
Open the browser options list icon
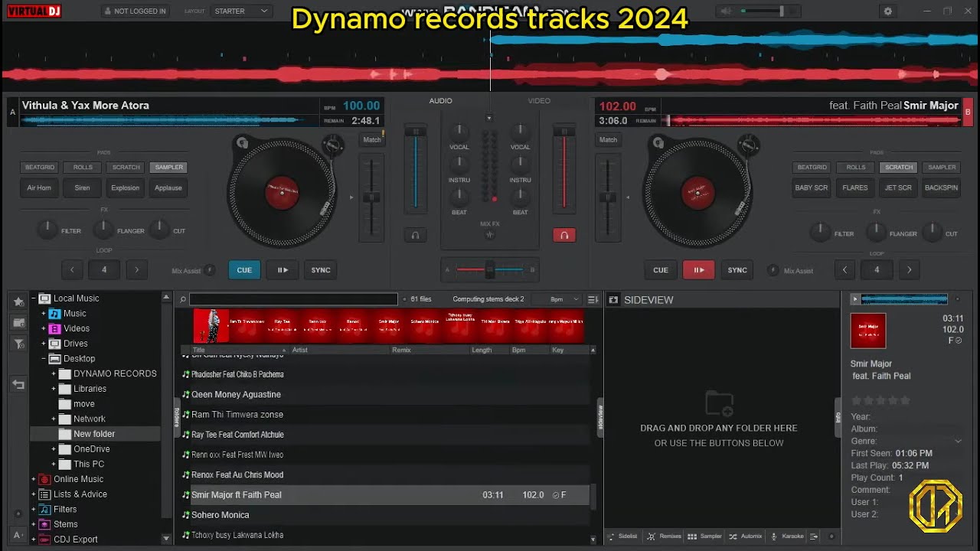593,299
